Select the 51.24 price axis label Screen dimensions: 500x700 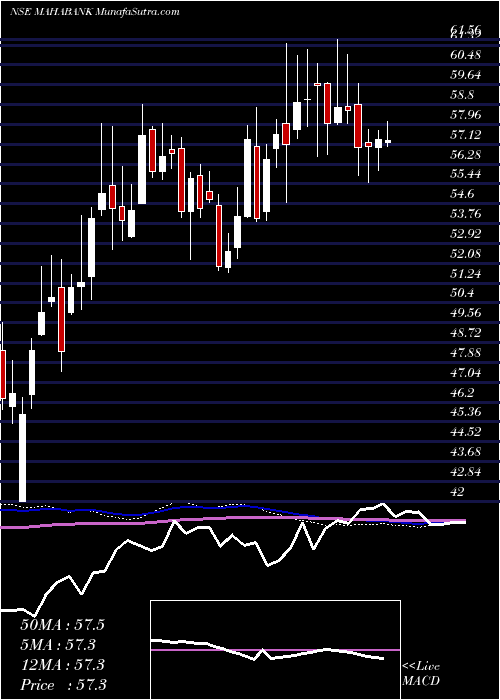(x=466, y=273)
